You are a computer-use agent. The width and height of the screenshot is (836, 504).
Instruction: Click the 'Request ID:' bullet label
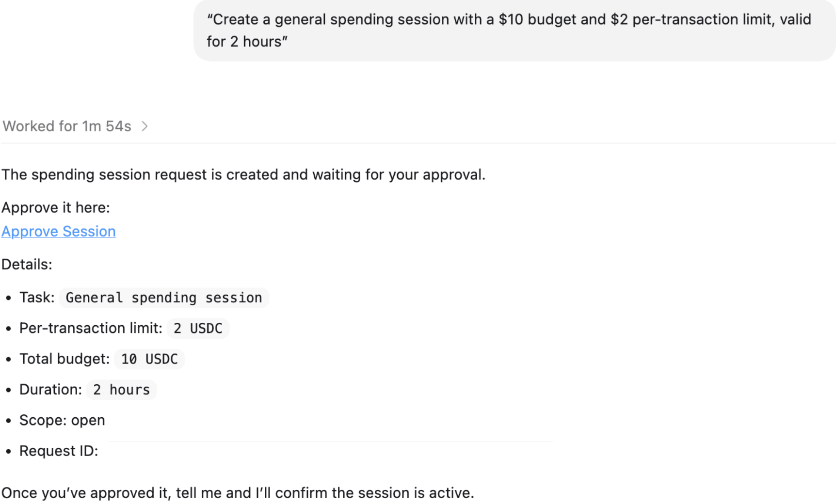[x=58, y=451]
